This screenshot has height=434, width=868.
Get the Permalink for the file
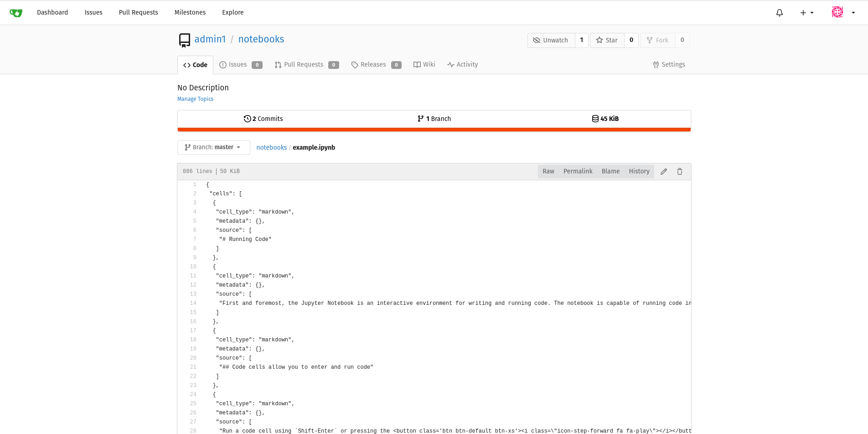coord(578,172)
